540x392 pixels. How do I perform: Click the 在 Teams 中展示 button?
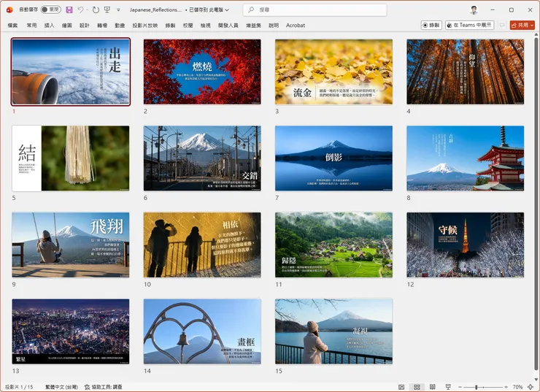tap(469, 25)
